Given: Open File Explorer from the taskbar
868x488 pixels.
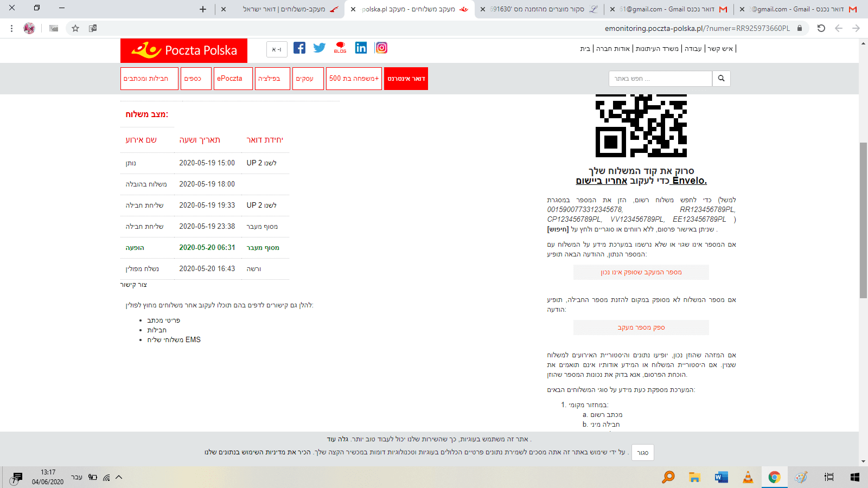Looking at the screenshot, I should click(694, 477).
